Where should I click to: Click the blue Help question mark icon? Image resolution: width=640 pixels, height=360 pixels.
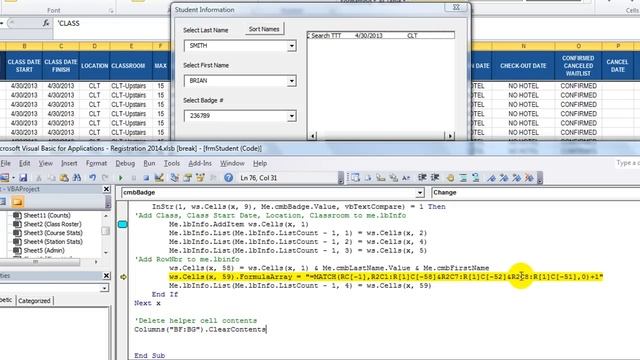point(229,178)
